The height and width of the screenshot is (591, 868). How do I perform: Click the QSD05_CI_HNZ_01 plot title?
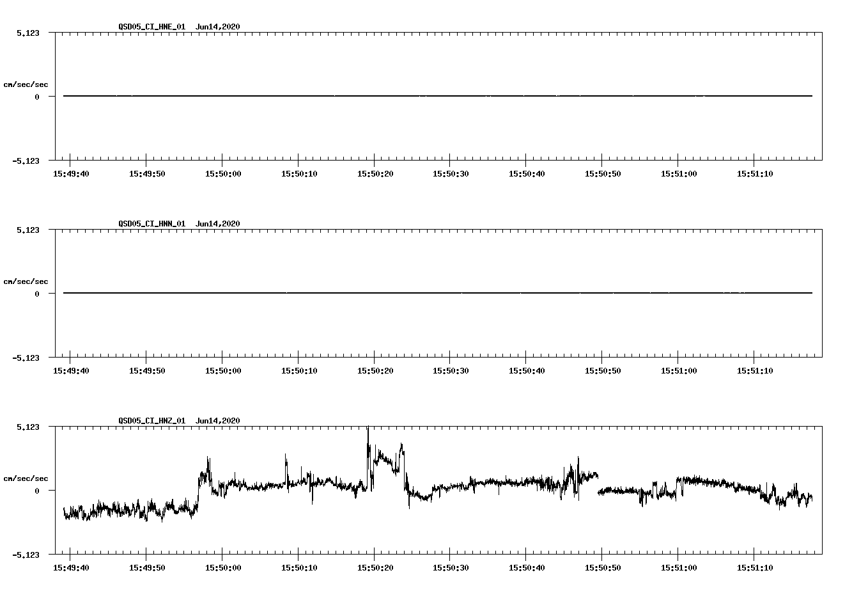pos(151,421)
